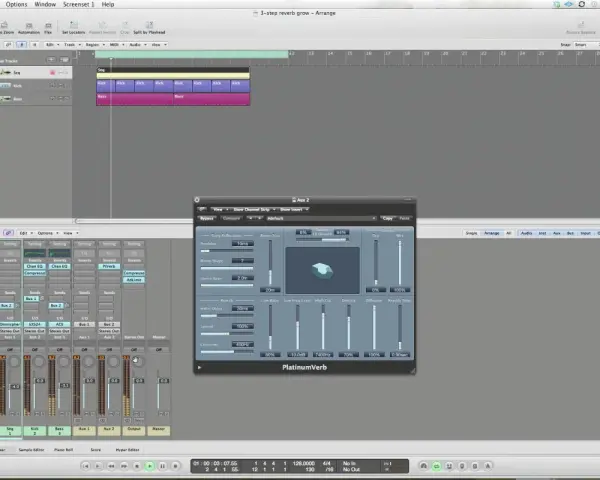This screenshot has height=480, width=600.
Task: Click the mixer link chain icon
Action: coord(8,233)
